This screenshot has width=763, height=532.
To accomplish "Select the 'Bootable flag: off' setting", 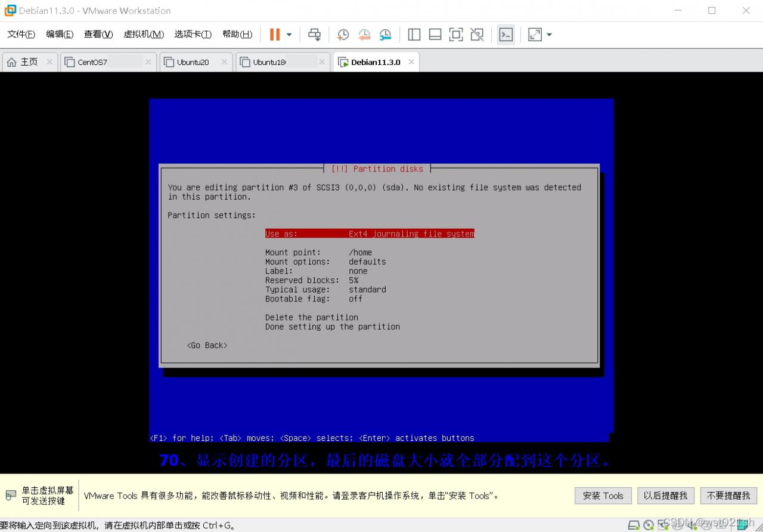I will [x=314, y=298].
